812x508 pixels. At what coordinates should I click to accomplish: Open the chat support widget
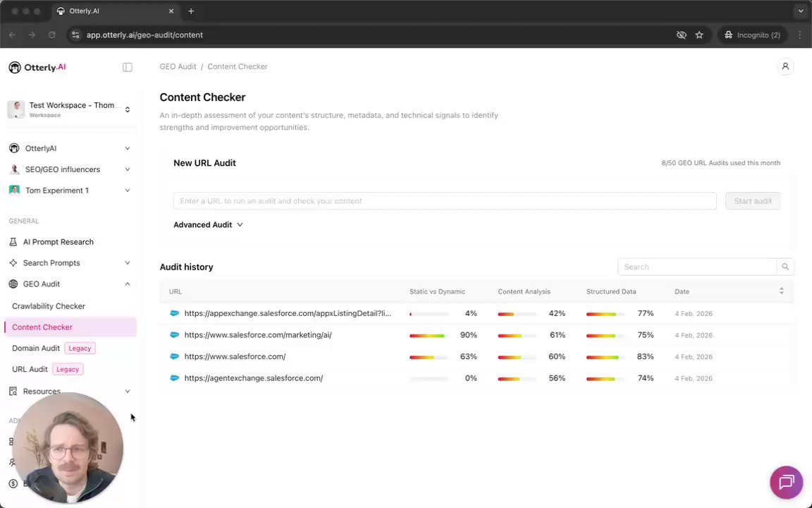pyautogui.click(x=786, y=483)
